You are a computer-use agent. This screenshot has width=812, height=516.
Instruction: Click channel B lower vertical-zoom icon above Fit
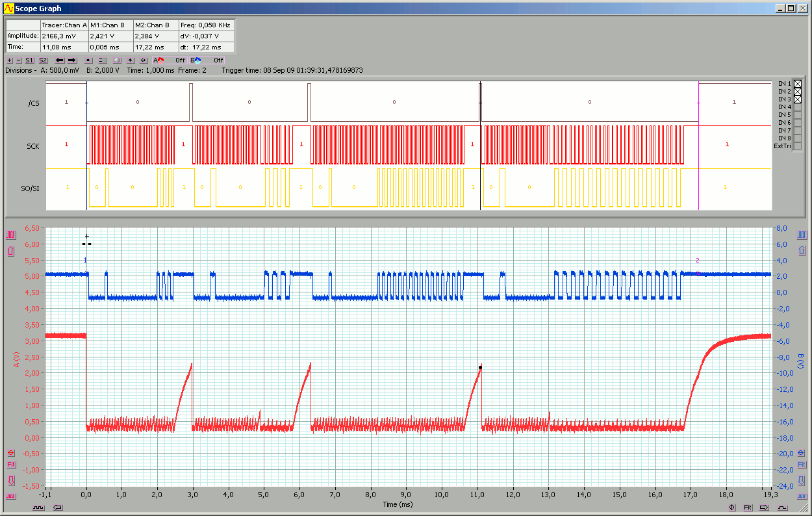pyautogui.click(x=802, y=453)
